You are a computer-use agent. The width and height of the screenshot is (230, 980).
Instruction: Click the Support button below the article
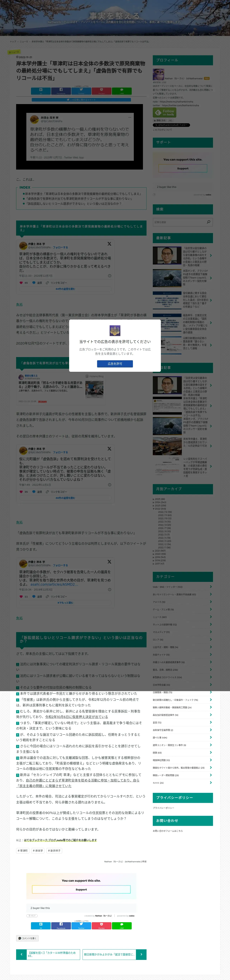point(81,889)
